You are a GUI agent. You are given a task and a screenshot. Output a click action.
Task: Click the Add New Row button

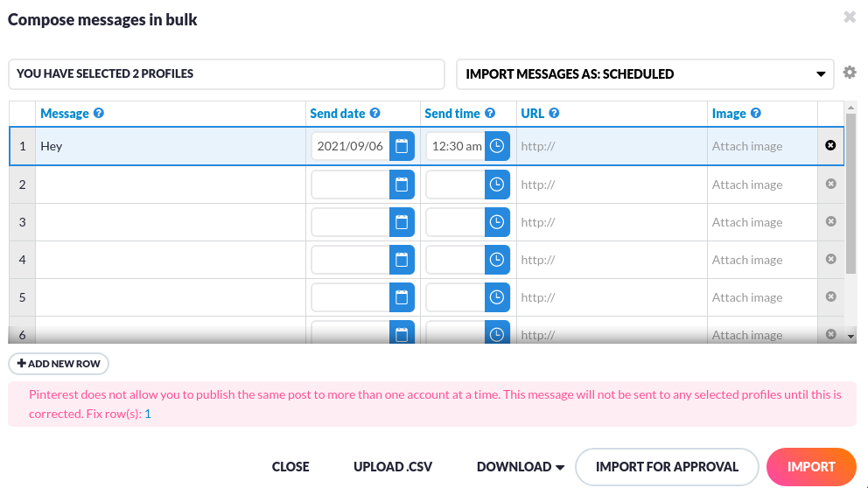[x=59, y=364]
